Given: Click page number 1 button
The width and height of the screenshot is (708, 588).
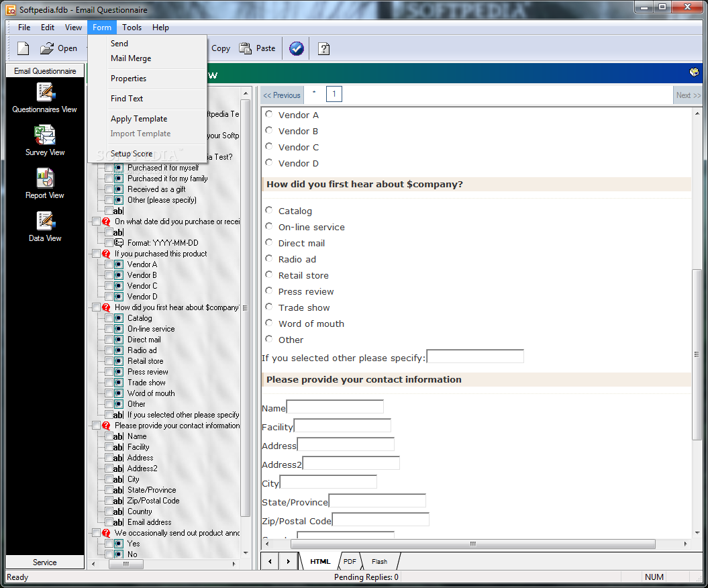Looking at the screenshot, I should [334, 94].
